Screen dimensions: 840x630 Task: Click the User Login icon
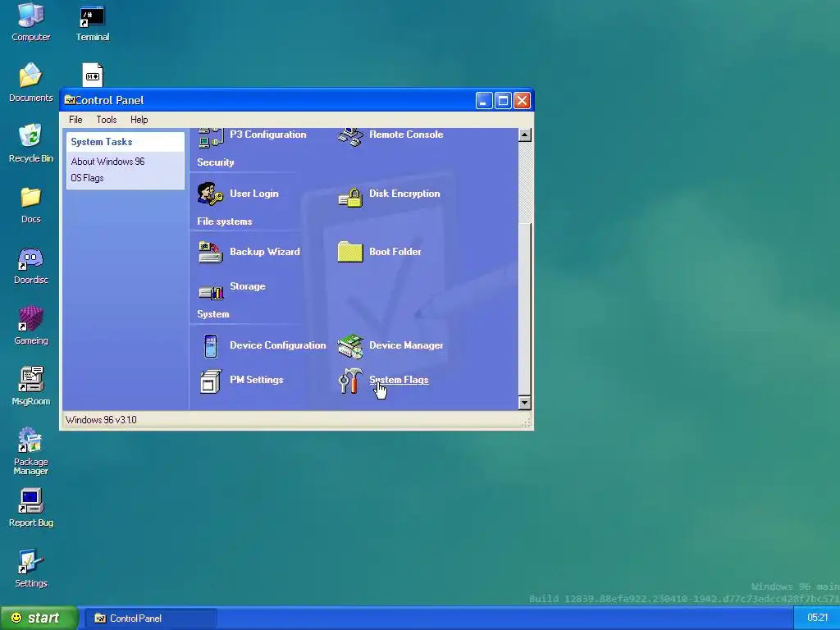click(211, 194)
